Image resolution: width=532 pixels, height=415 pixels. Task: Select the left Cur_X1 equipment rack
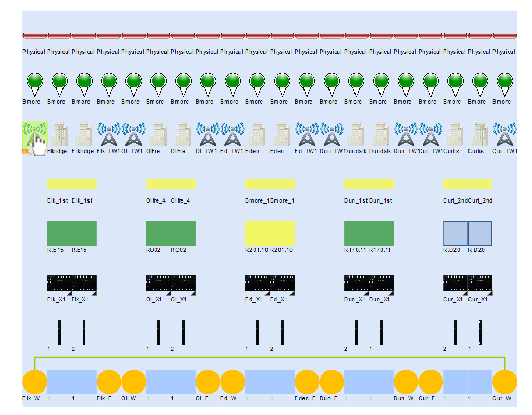pyautogui.click(x=455, y=283)
